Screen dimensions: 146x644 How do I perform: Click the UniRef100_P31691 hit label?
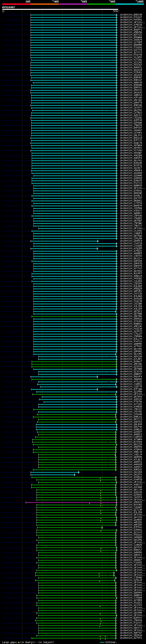131,47
